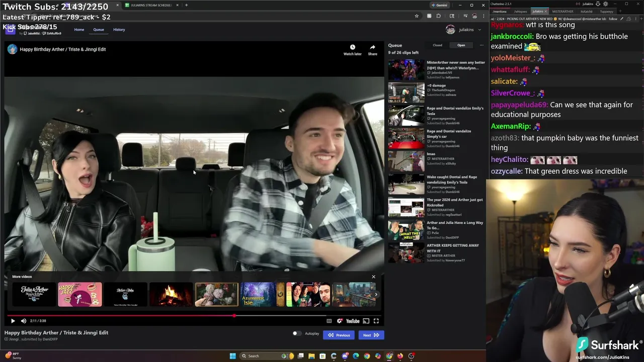Add a new Chatterino tab
The height and width of the screenshot is (362, 644).
tap(621, 11)
